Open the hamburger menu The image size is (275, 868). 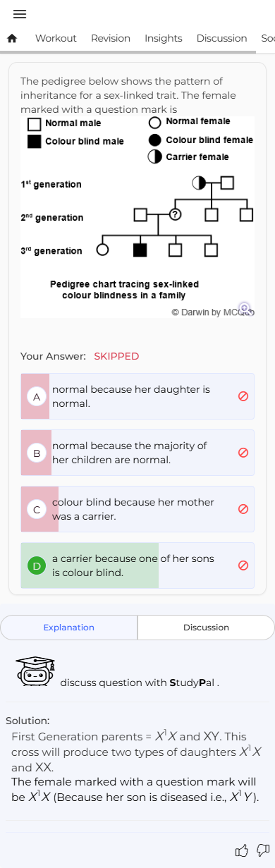(x=19, y=14)
